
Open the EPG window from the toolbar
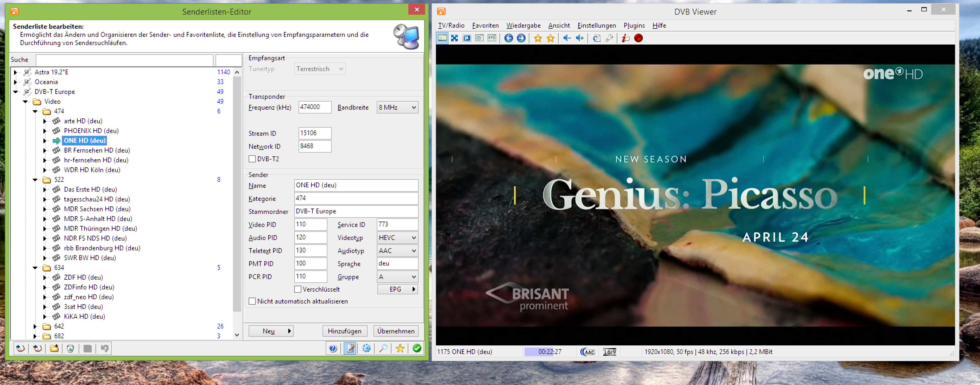coord(492,38)
